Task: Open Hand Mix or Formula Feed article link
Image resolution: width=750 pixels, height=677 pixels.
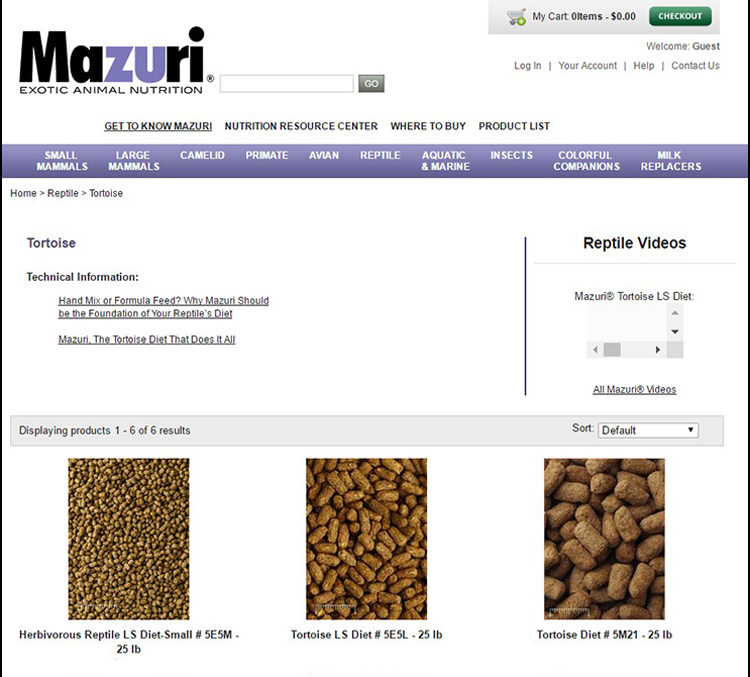Action: point(164,307)
